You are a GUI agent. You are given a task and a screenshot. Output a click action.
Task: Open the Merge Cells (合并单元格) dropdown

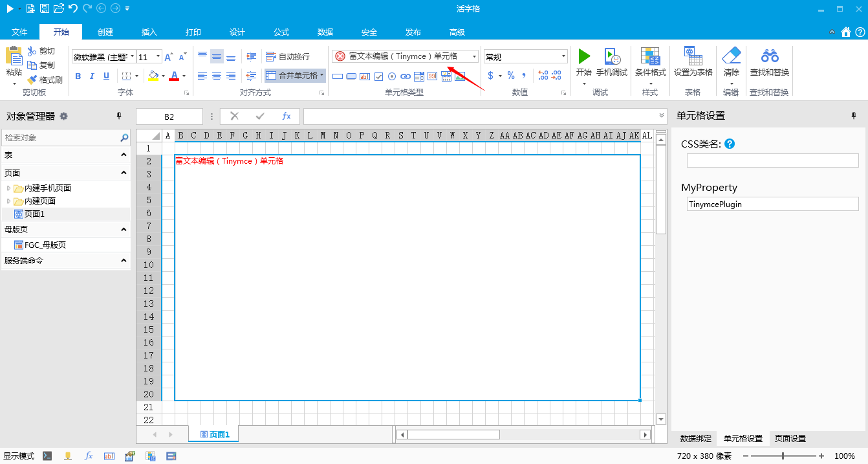pos(322,76)
